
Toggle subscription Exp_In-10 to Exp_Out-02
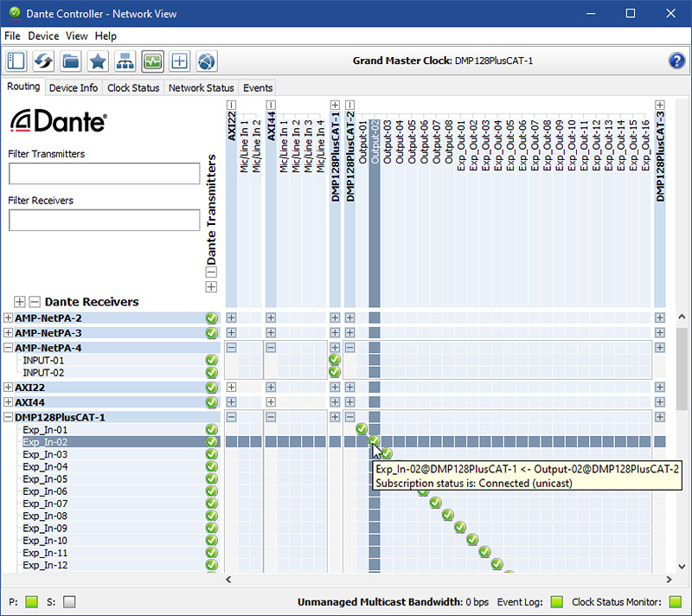click(x=472, y=540)
